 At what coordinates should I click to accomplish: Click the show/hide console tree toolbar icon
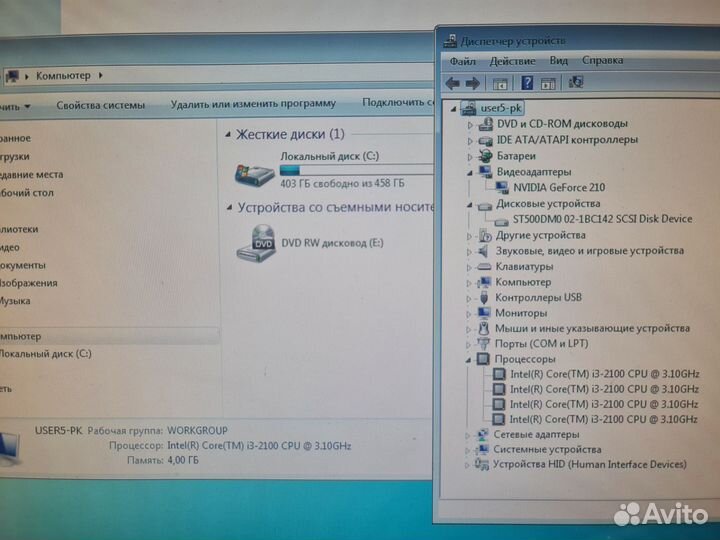point(500,84)
